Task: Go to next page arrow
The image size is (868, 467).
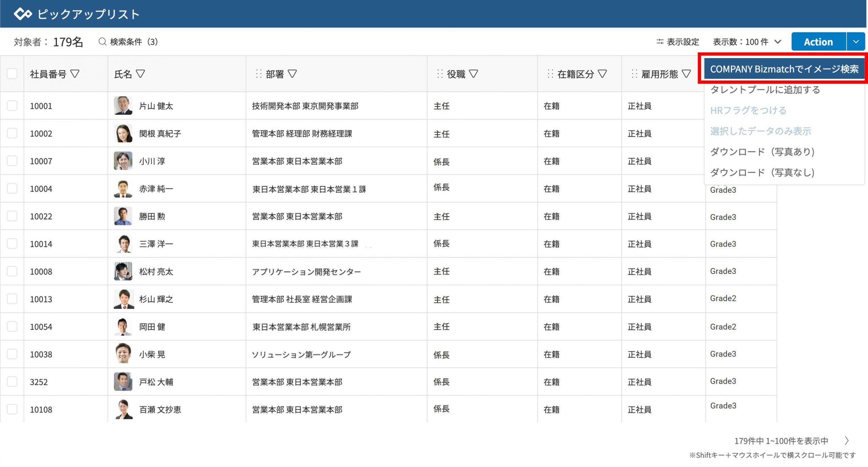Action: click(x=847, y=441)
